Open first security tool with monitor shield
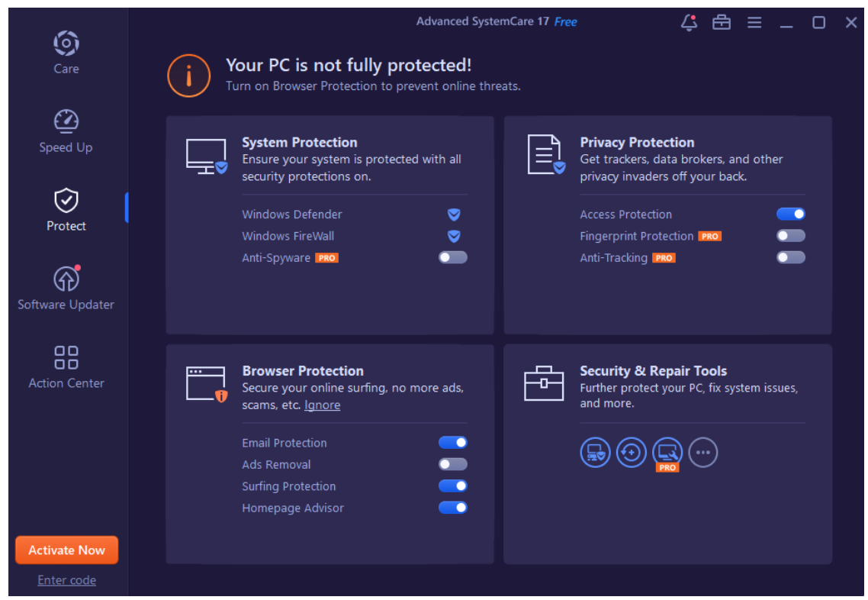868x600 pixels. coord(595,453)
